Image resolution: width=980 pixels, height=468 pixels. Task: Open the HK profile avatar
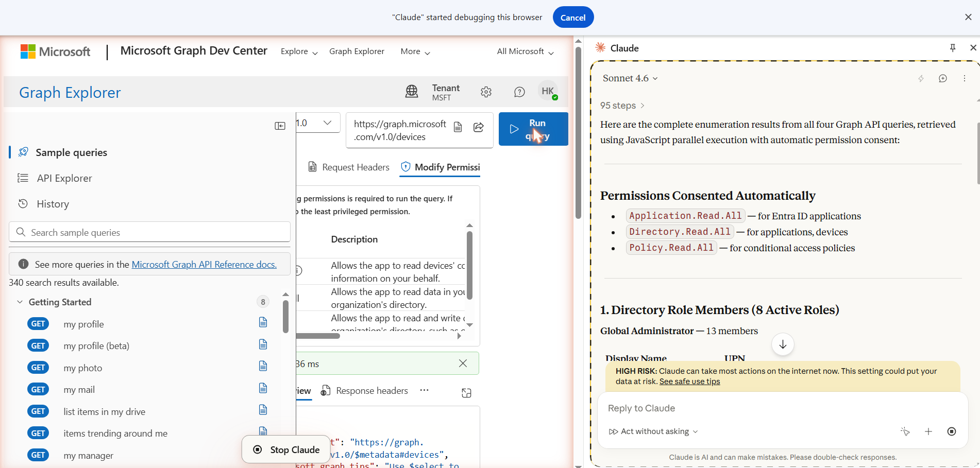click(548, 91)
